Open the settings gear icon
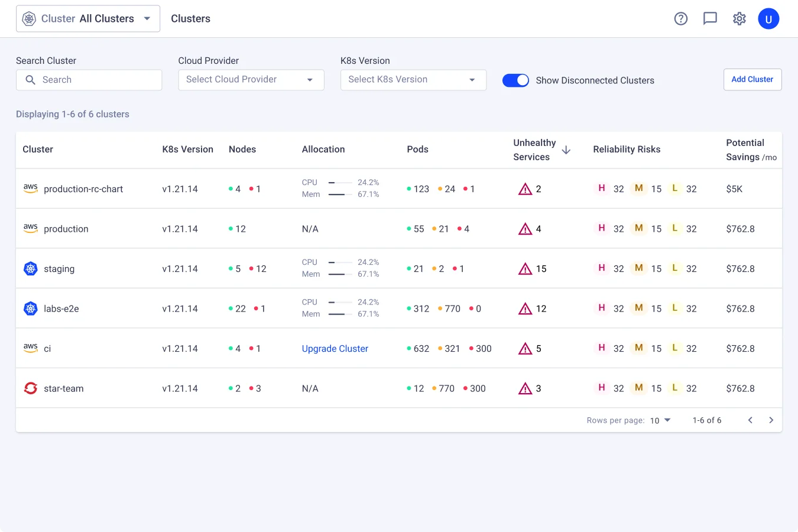This screenshot has height=532, width=798. pos(739,19)
